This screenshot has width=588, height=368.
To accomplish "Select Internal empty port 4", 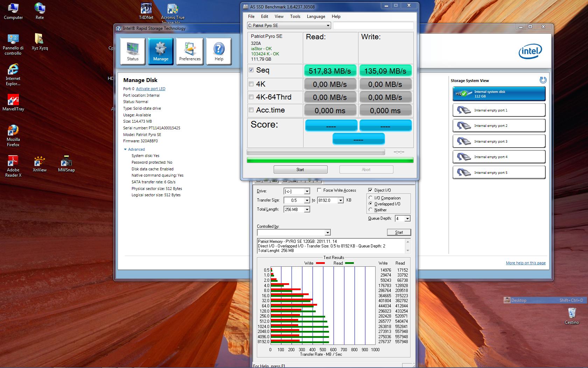I will coord(499,157).
